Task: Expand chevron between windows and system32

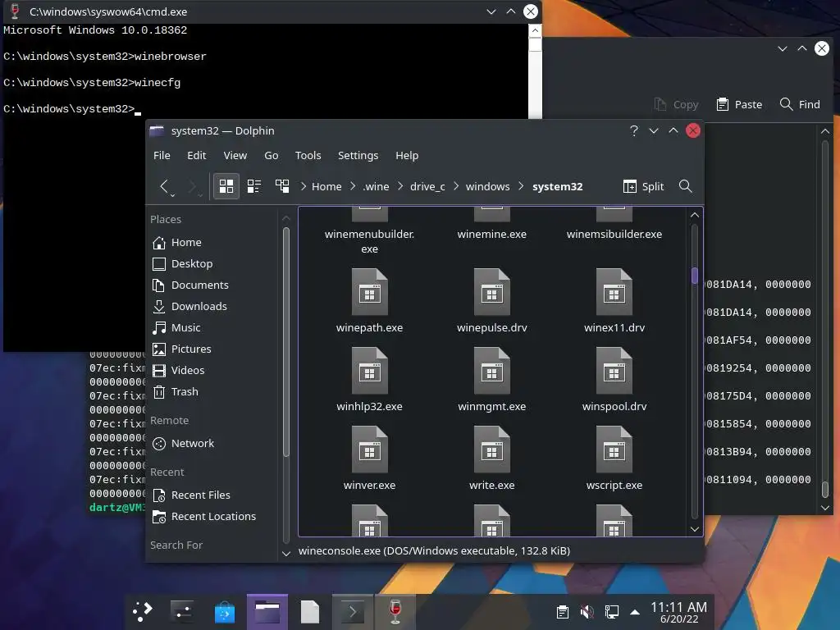Action: [x=521, y=186]
